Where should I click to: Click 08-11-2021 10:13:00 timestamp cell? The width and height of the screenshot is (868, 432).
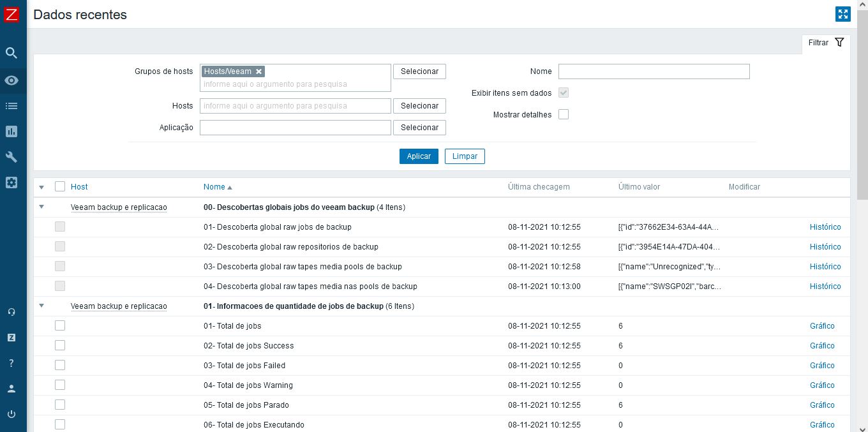[544, 287]
